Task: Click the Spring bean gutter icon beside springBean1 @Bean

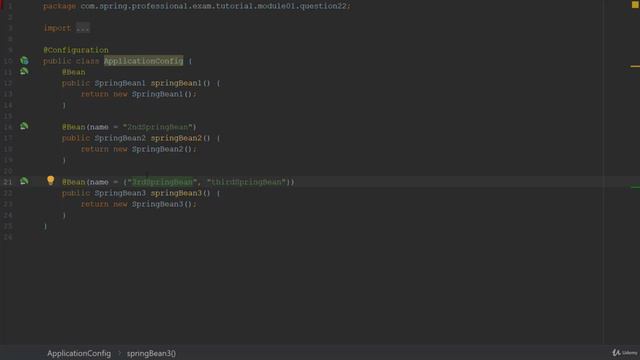Action: [24, 71]
